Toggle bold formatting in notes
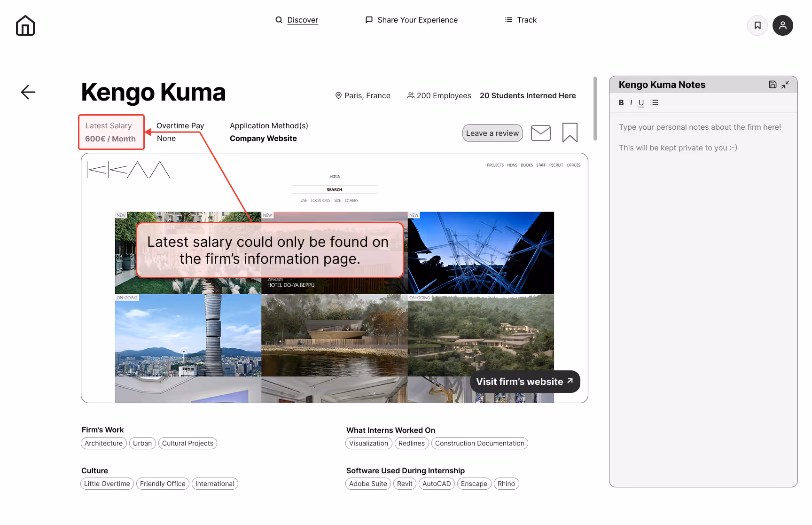The image size is (812, 525). (x=621, y=102)
